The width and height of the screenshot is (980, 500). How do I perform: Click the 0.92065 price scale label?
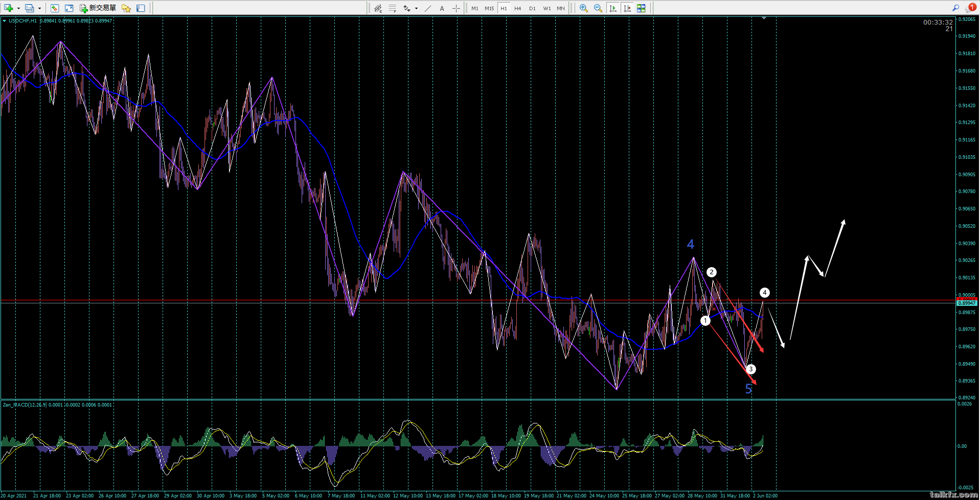(967, 19)
